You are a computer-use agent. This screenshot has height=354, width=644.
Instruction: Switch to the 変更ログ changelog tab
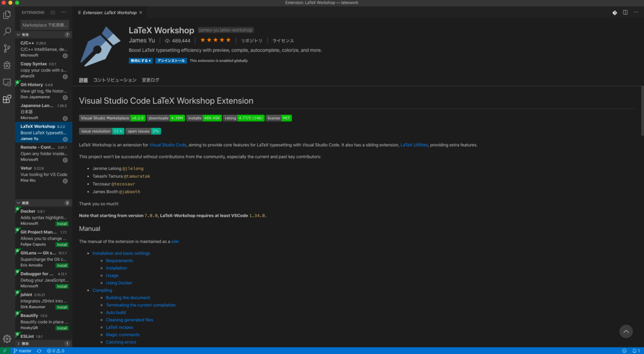click(x=151, y=80)
